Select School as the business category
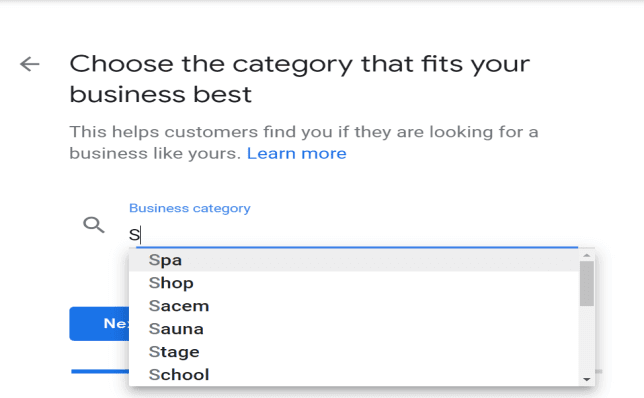644x398 pixels. (354, 375)
